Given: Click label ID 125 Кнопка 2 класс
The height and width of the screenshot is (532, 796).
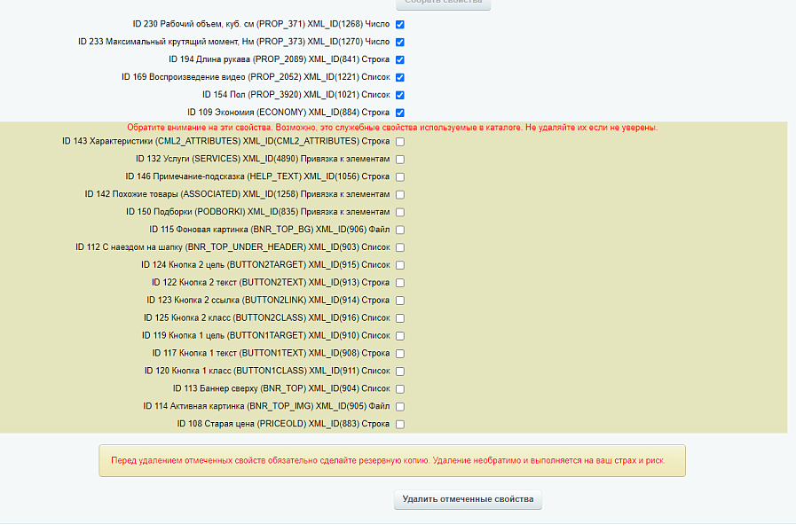Looking at the screenshot, I should point(266,318).
